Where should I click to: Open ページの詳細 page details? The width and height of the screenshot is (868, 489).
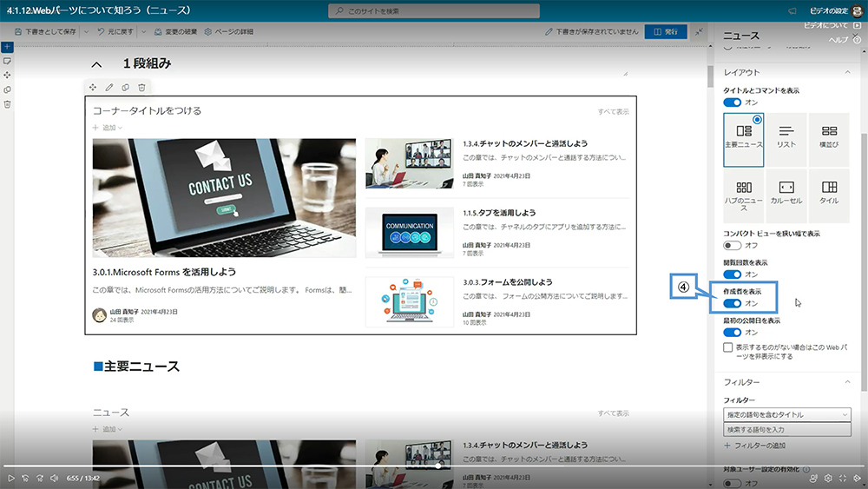(x=228, y=31)
